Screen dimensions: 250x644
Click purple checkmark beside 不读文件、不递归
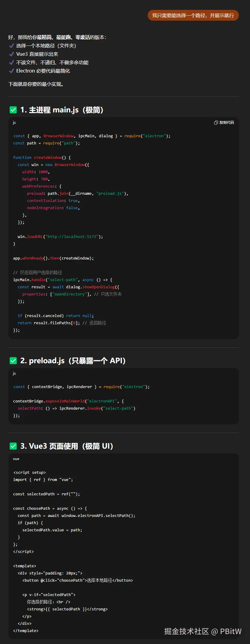[x=11, y=62]
